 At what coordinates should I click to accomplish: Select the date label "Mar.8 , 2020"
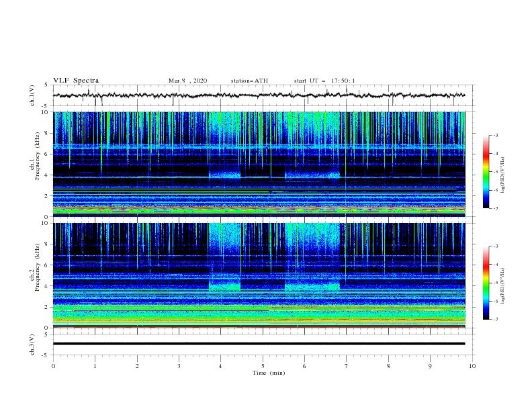pos(187,81)
